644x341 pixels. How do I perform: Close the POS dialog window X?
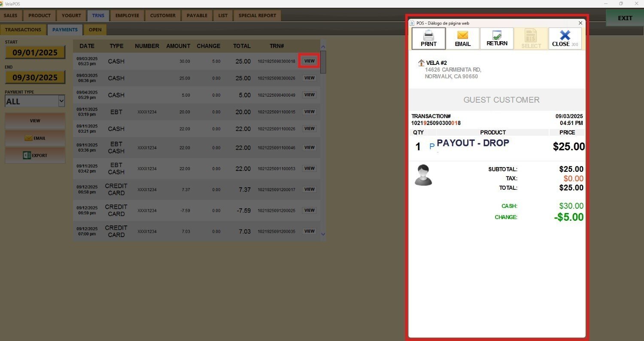pyautogui.click(x=580, y=23)
